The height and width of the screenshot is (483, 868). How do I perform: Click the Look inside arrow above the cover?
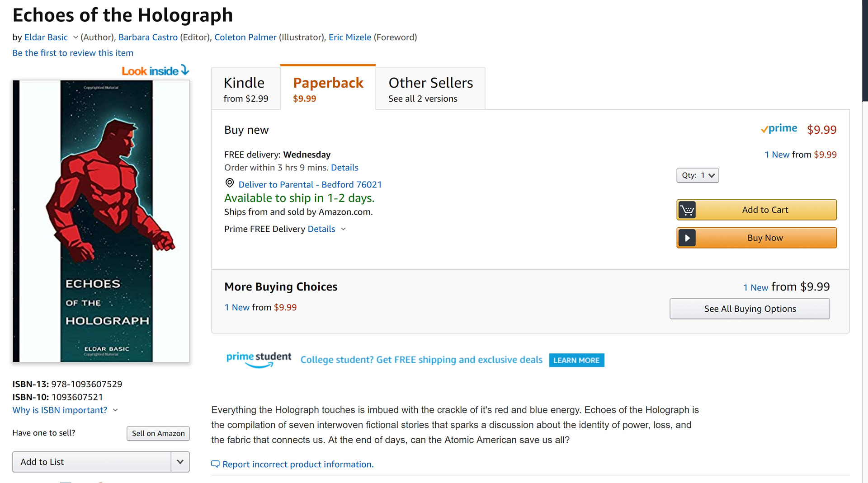coord(184,70)
